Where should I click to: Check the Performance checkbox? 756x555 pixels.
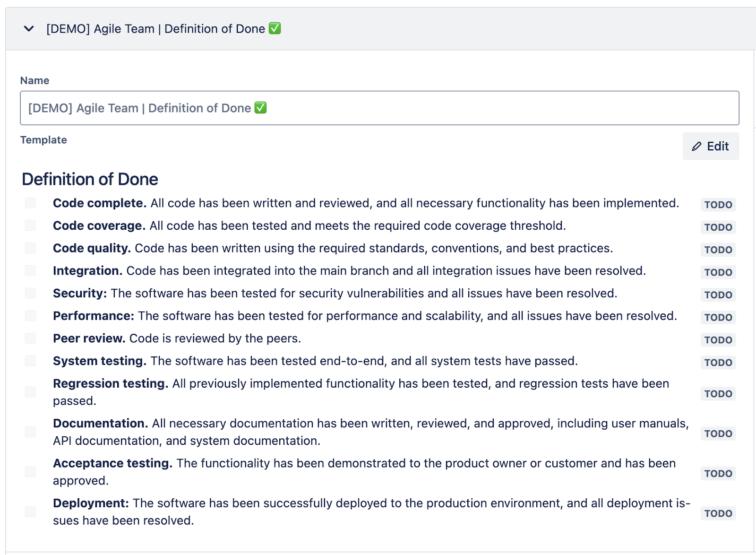point(30,316)
